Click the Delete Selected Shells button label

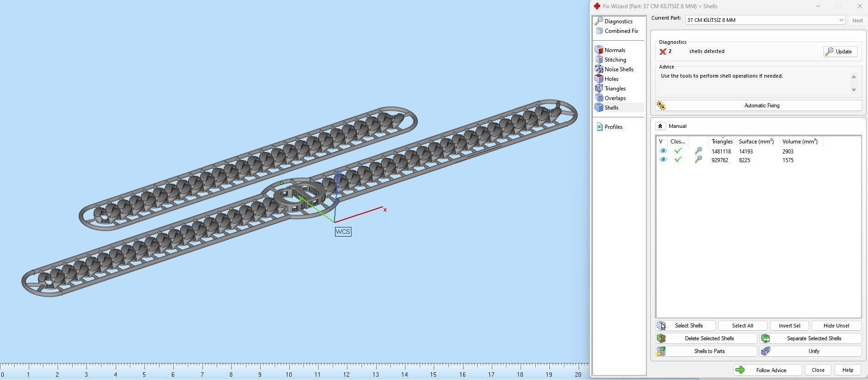pos(709,338)
